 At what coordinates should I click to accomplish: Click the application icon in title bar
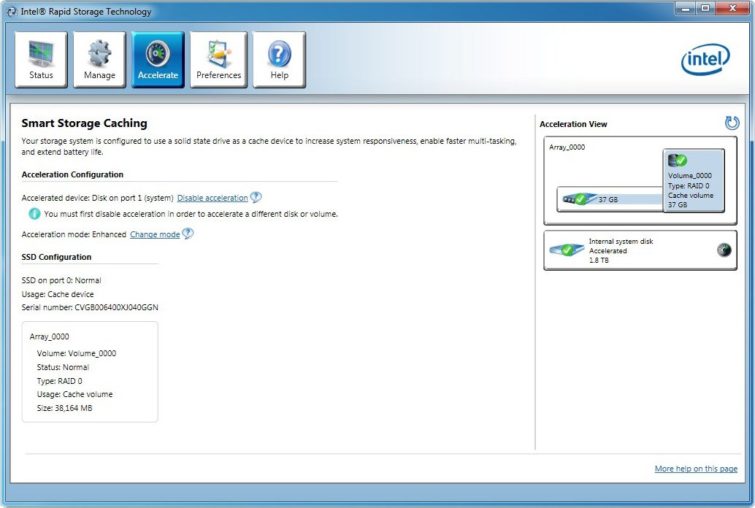pyautogui.click(x=12, y=12)
